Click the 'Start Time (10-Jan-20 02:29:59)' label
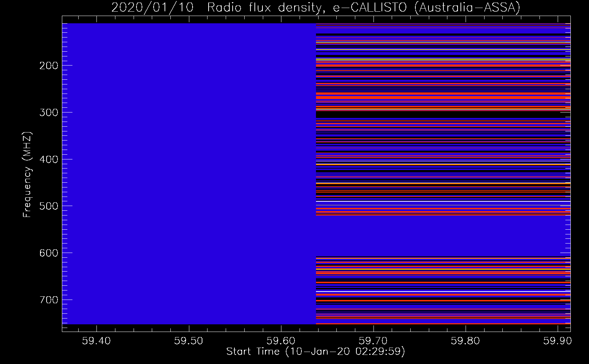589x364 pixels. coord(316,352)
